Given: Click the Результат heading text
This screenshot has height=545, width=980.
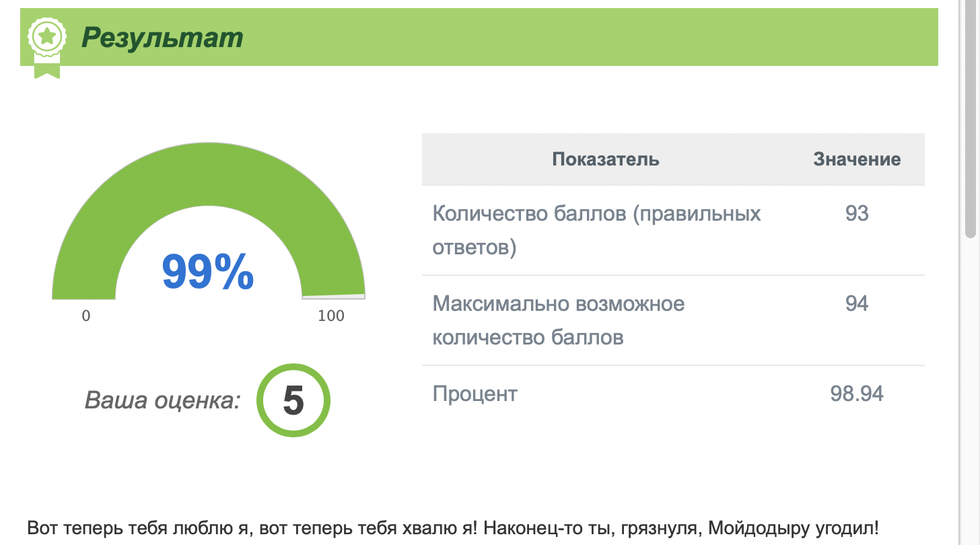Looking at the screenshot, I should (162, 38).
